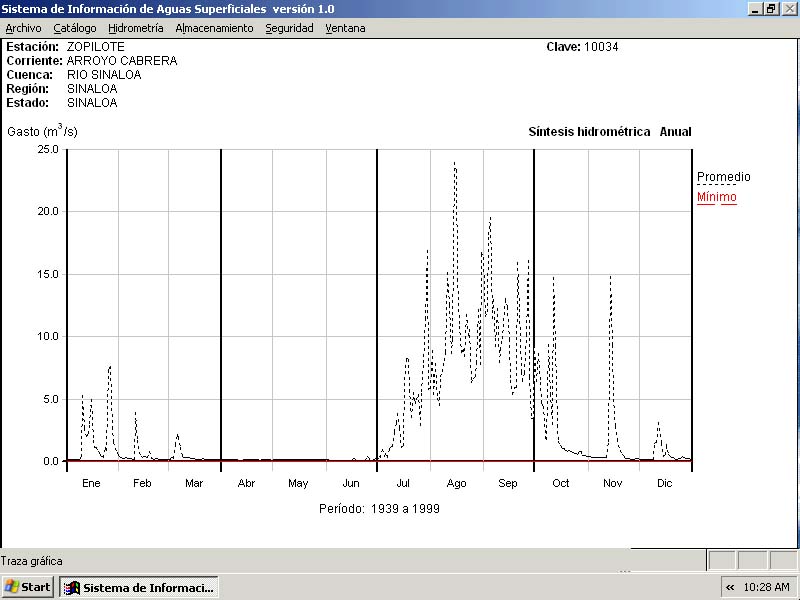Click the red Mínimo legend entry
The width and height of the screenshot is (800, 600).
click(716, 197)
